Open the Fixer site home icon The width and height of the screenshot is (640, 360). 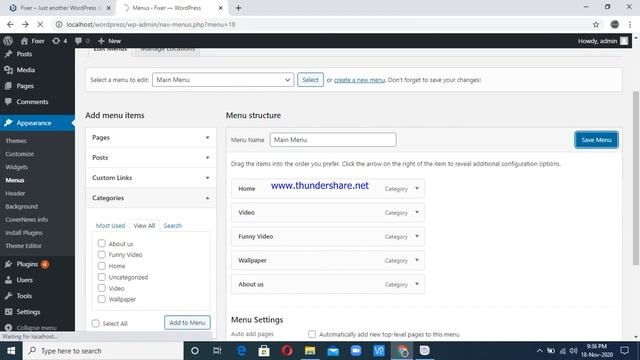[24, 41]
